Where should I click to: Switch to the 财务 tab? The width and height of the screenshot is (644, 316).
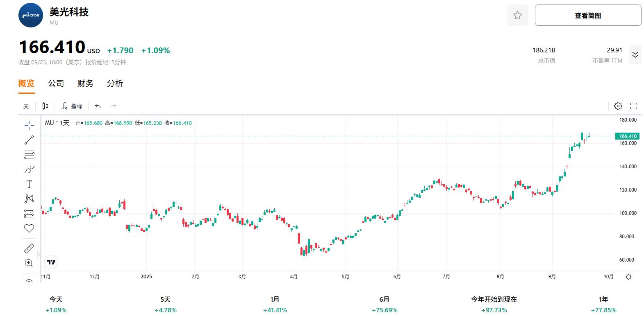pyautogui.click(x=85, y=83)
